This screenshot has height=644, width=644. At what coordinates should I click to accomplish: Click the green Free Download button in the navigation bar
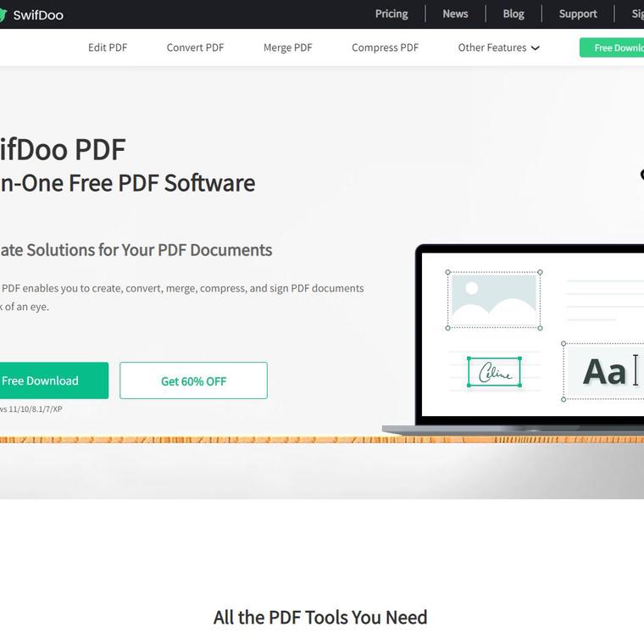612,47
